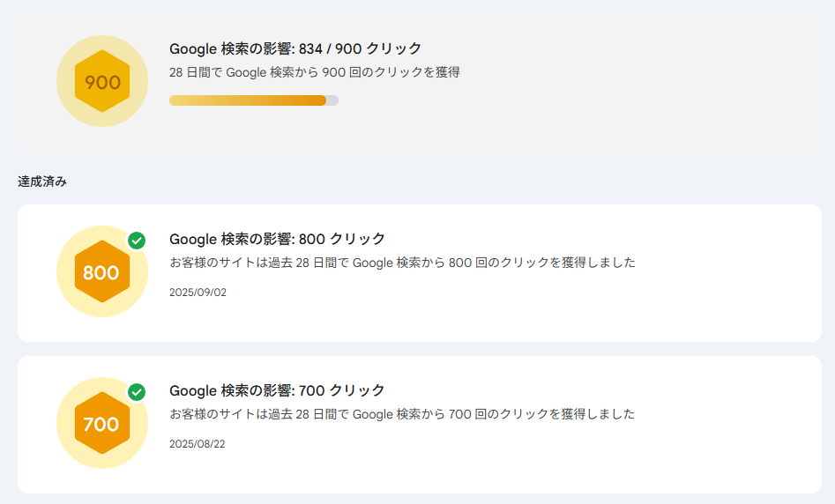Open the 834 / 900 クリック title
The height and width of the screenshot is (504, 835).
(x=295, y=48)
